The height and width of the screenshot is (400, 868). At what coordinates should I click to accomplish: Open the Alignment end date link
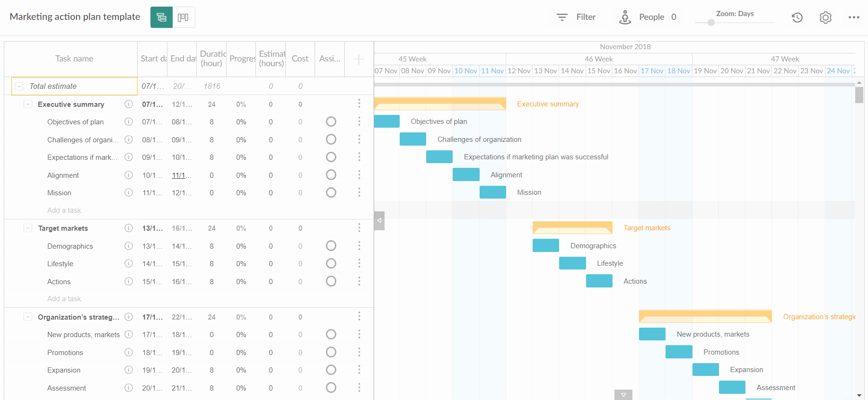coord(182,175)
